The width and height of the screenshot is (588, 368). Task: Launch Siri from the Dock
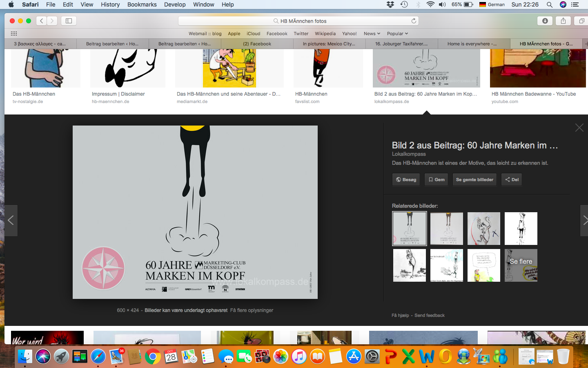[43, 357]
